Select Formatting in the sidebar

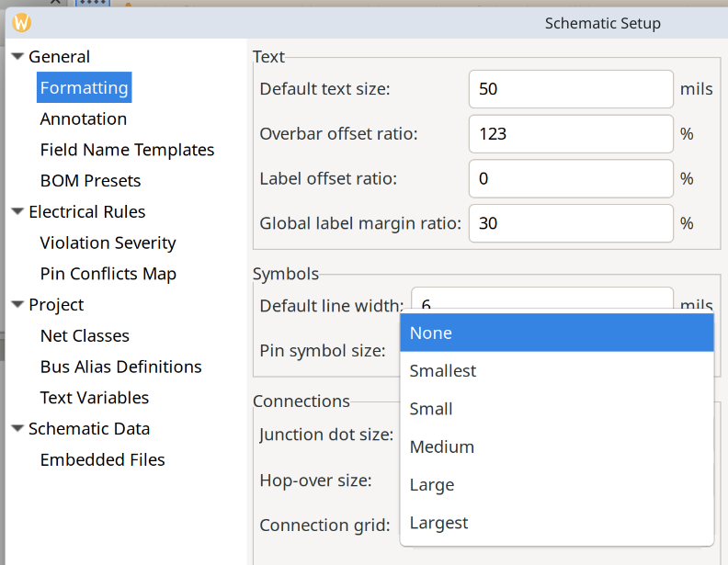click(84, 88)
